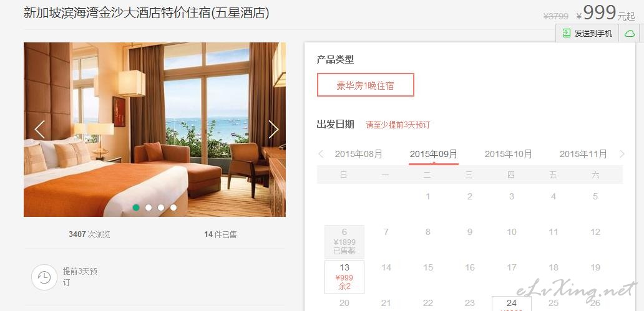
Task: Click the green cloud icon
Action: 630,33
